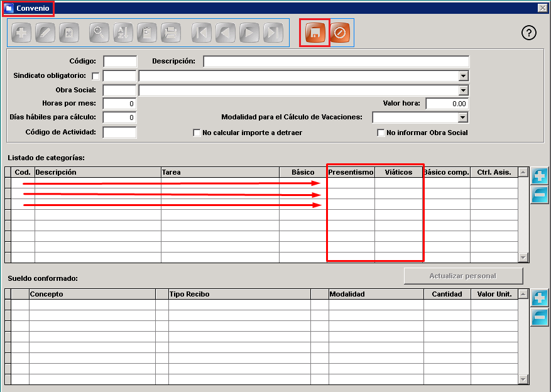The width and height of the screenshot is (551, 392).
Task: Click the orange save diskette icon
Action: pos(315,33)
